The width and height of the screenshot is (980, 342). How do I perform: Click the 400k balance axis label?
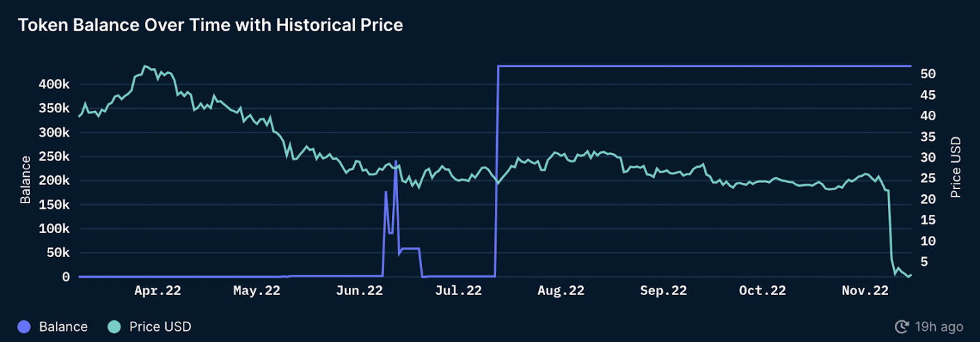click(53, 84)
